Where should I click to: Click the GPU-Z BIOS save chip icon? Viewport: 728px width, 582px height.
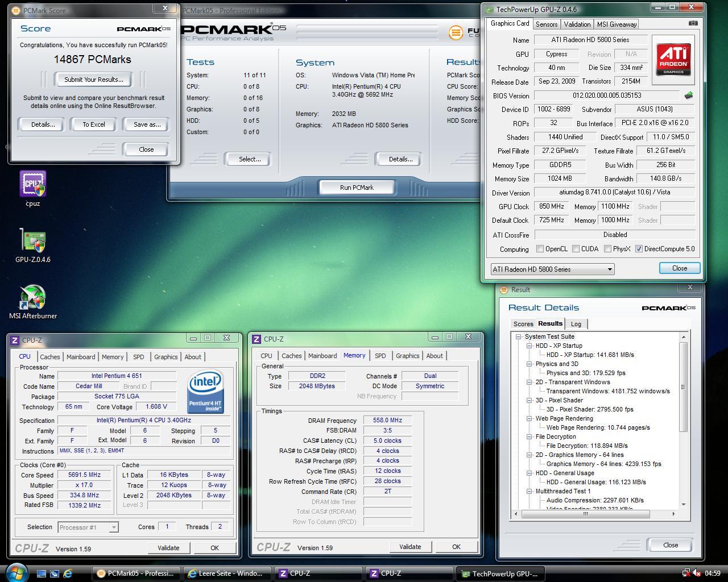[x=689, y=95]
